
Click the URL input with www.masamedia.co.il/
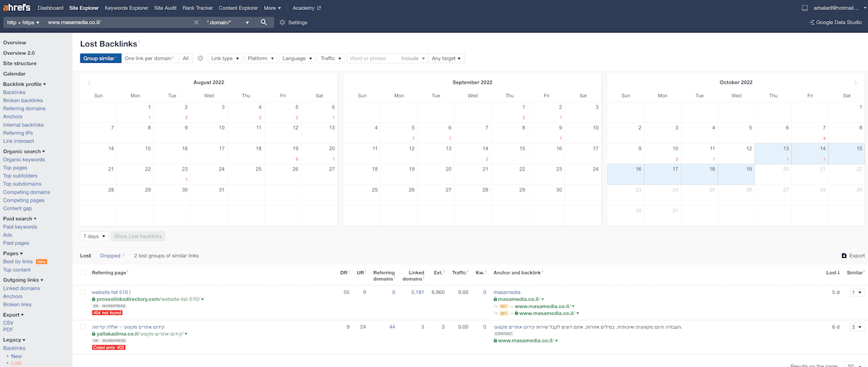point(118,22)
